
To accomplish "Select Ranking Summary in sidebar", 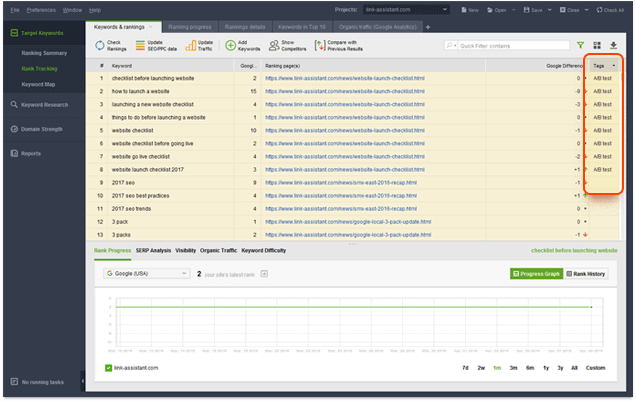I will [44, 53].
